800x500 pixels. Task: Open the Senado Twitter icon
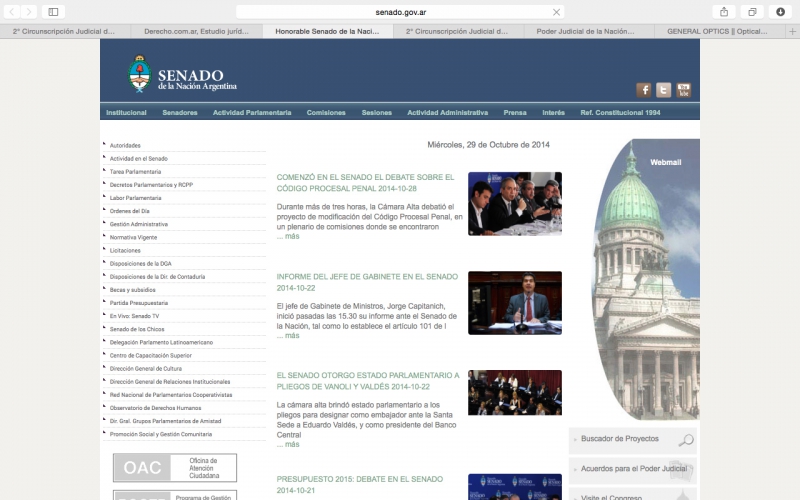(663, 90)
